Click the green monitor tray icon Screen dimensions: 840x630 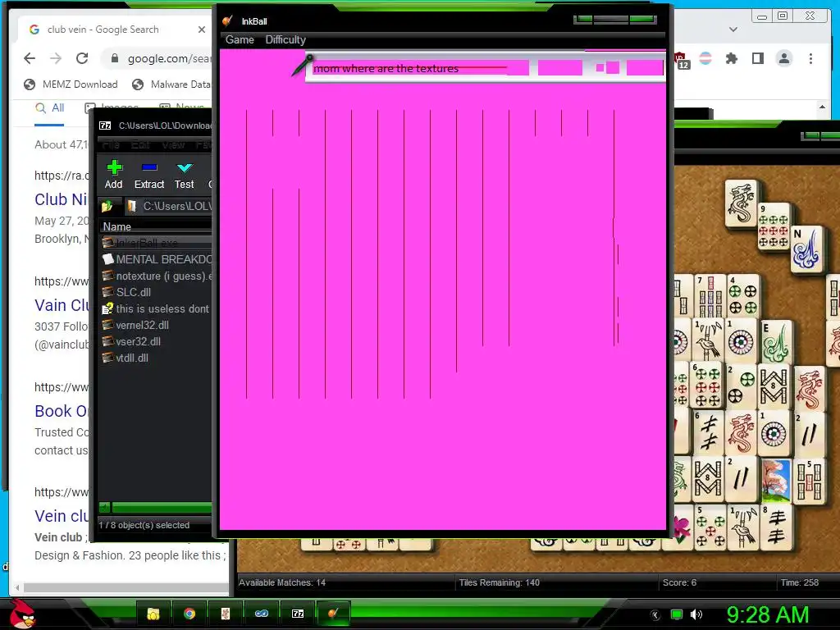pos(677,614)
